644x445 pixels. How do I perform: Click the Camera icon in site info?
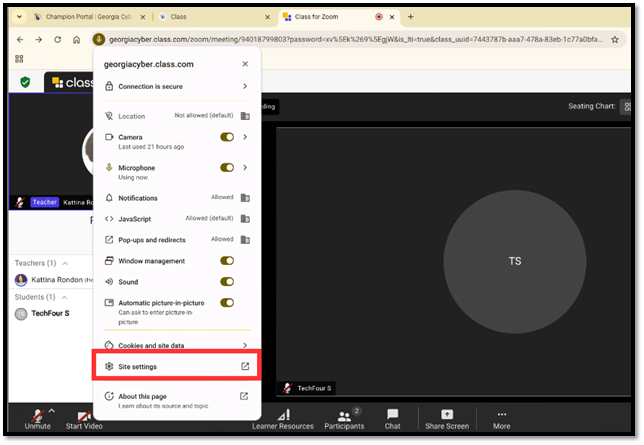click(x=109, y=137)
